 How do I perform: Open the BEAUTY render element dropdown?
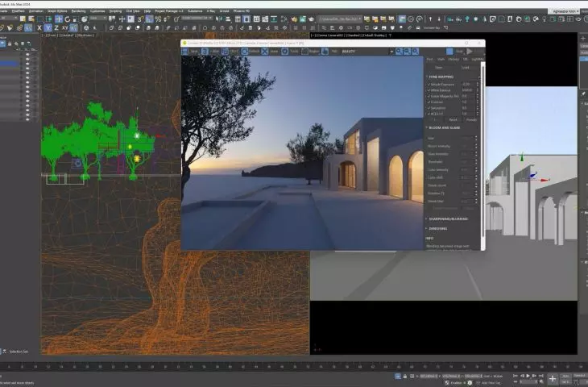pos(367,51)
